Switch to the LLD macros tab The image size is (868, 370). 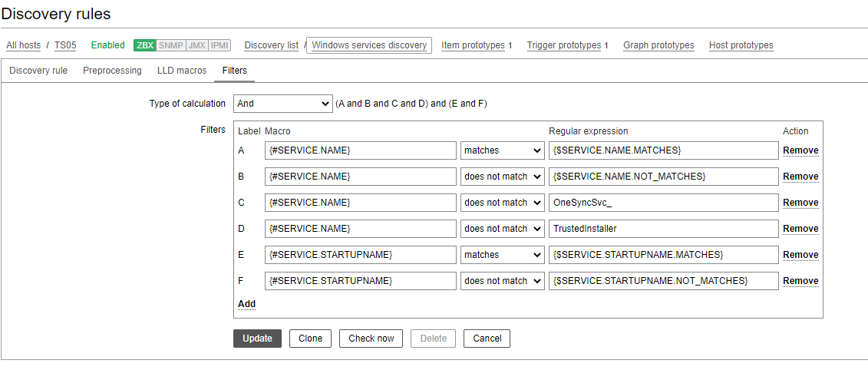tap(182, 71)
